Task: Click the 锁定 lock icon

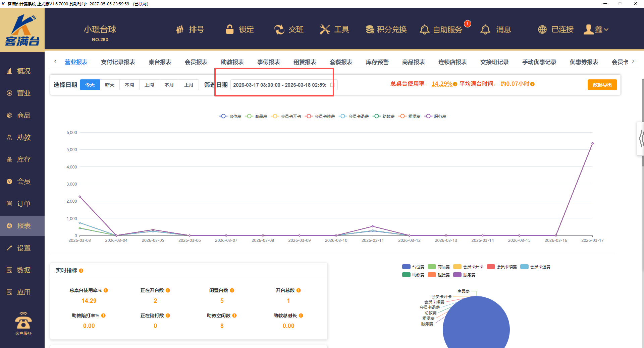Action: (x=230, y=29)
